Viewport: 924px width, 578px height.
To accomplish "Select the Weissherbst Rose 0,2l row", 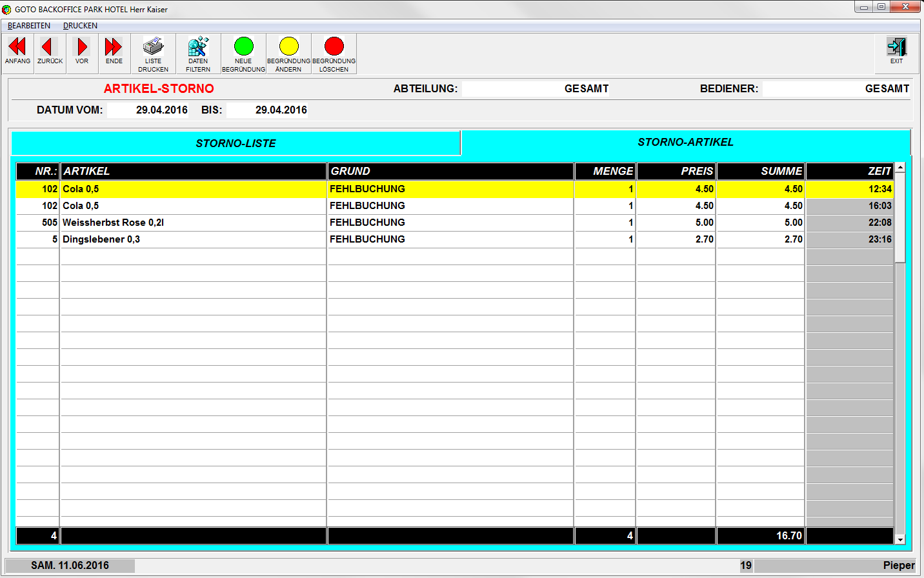I will click(x=194, y=223).
